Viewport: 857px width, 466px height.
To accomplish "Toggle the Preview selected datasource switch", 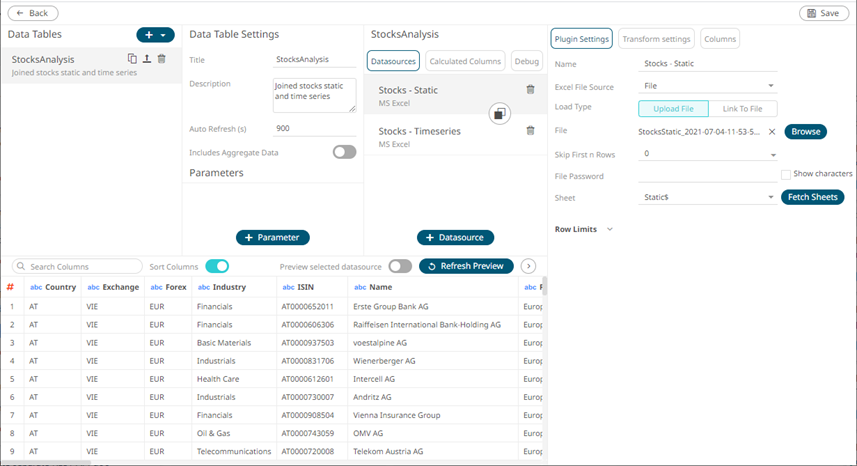I will coord(399,266).
